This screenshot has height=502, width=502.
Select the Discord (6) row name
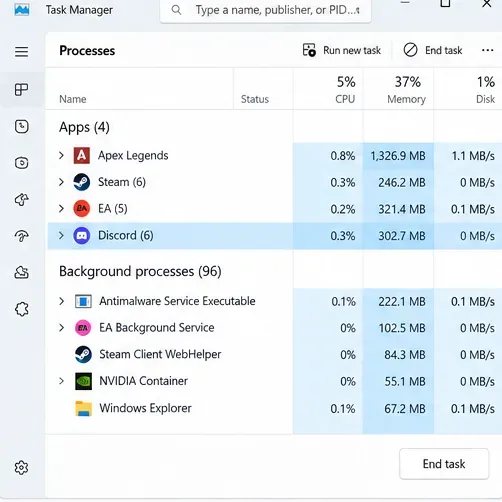[x=126, y=235]
